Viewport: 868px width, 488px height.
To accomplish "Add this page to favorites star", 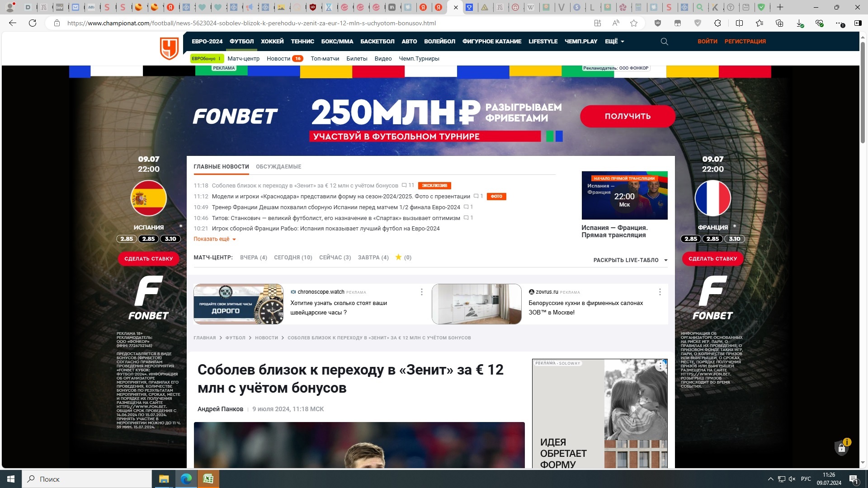I will point(634,23).
